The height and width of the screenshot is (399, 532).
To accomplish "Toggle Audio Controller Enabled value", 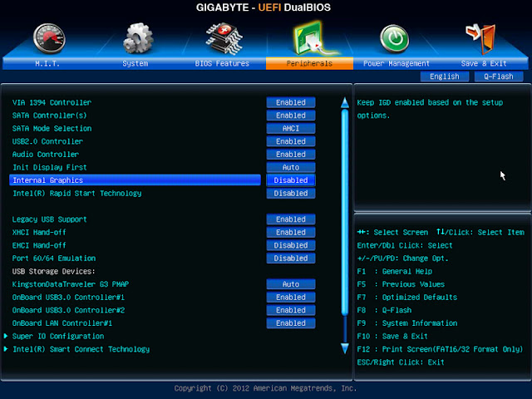I will click(291, 154).
